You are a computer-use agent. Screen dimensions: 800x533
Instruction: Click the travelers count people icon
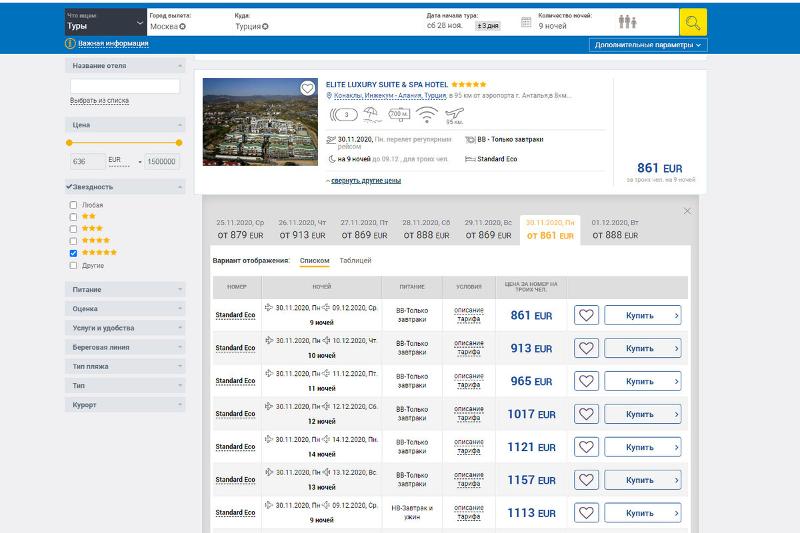coord(627,22)
